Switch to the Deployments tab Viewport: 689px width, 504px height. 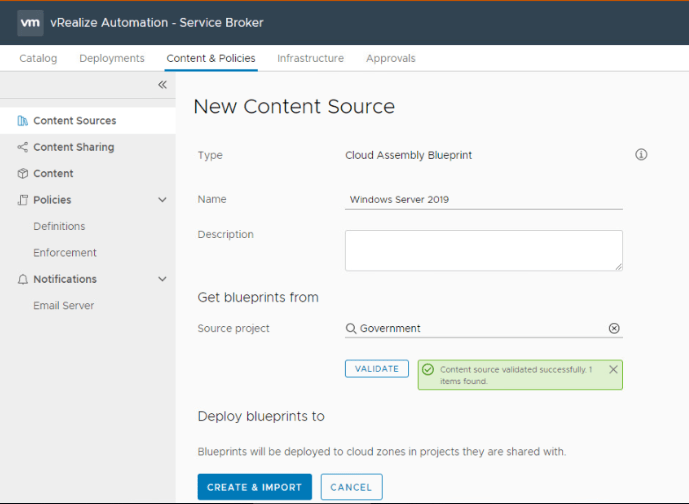click(112, 58)
